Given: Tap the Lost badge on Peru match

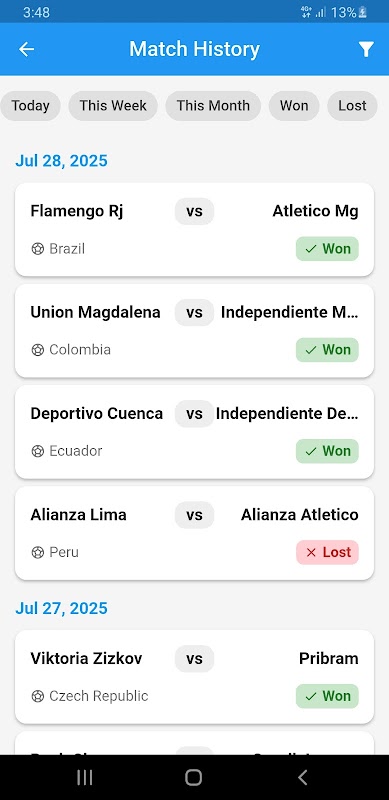Looking at the screenshot, I should coord(327,553).
